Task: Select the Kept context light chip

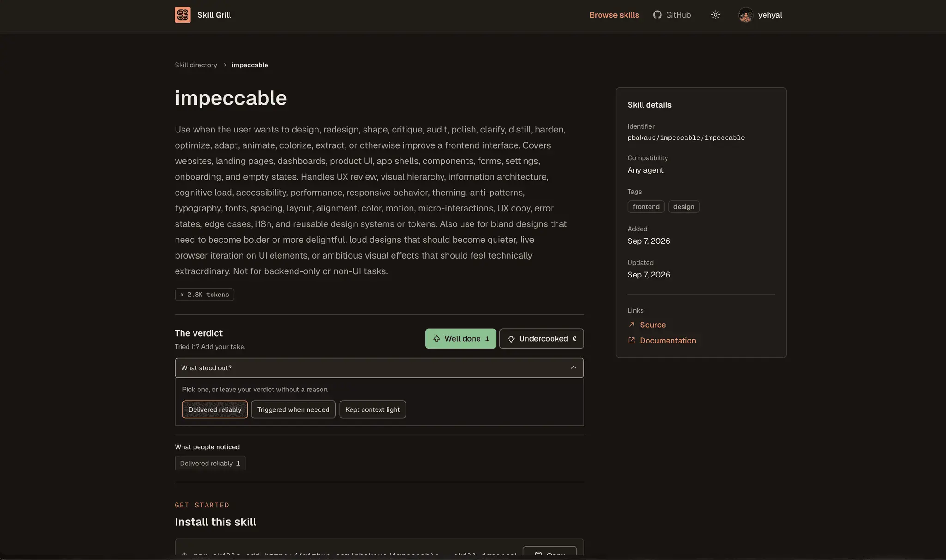Action: tap(373, 409)
